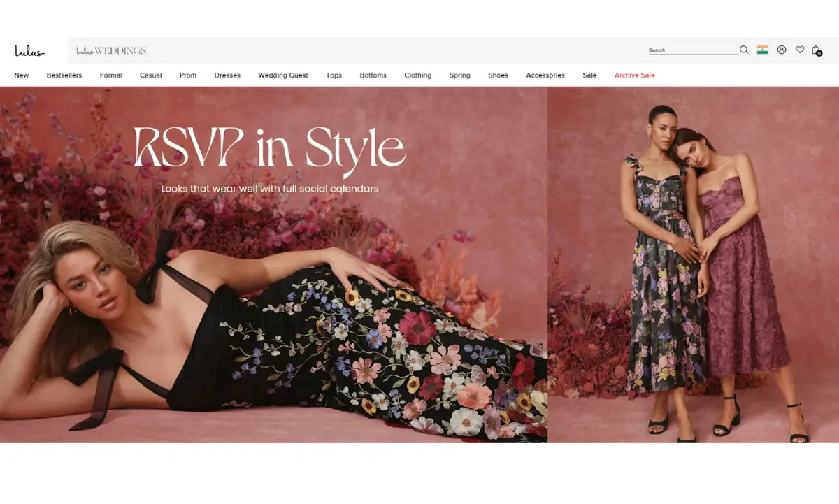Viewport: 839px width, 504px height.
Task: Open the red Archive Sale link
Action: click(x=634, y=75)
